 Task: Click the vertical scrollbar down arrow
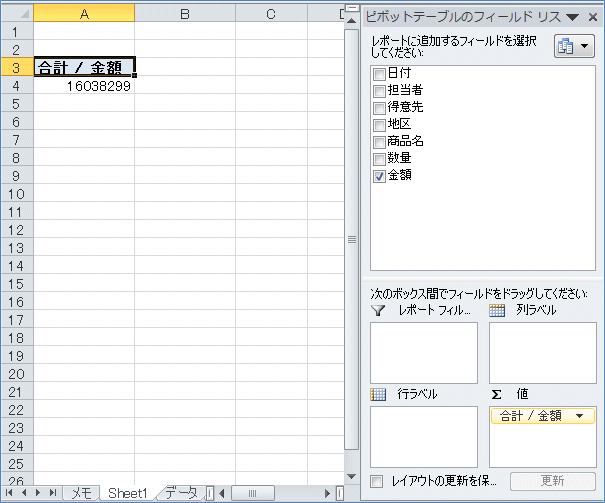pos(352,476)
